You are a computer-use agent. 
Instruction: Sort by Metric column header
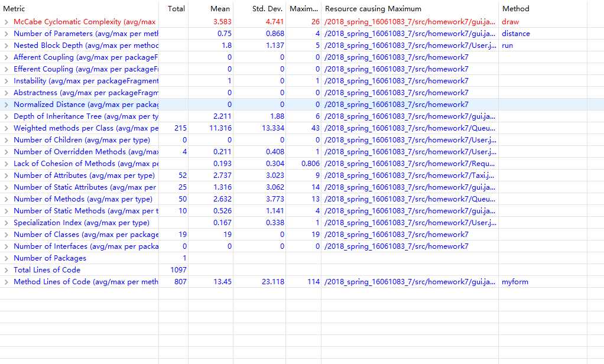click(x=14, y=8)
